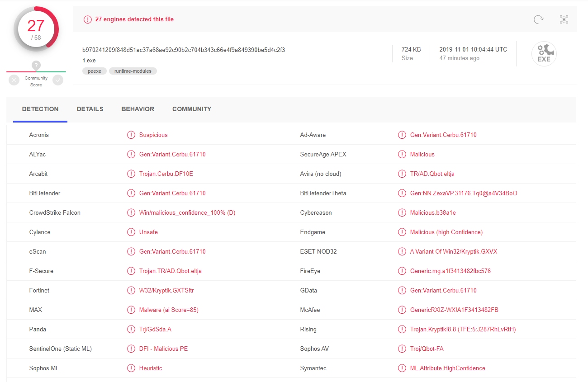588x382 pixels.
Task: Click ML.Attribute.HighConfidence Symantec result
Action: pyautogui.click(x=448, y=368)
